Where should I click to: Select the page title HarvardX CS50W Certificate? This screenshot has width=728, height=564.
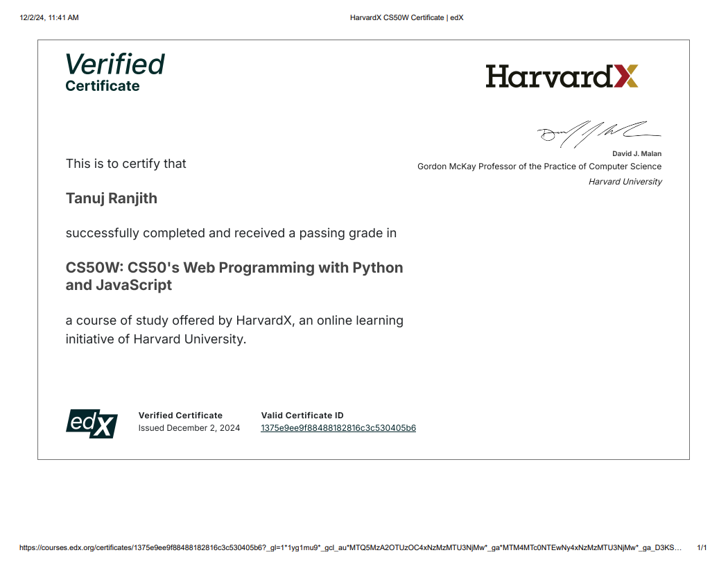click(406, 17)
